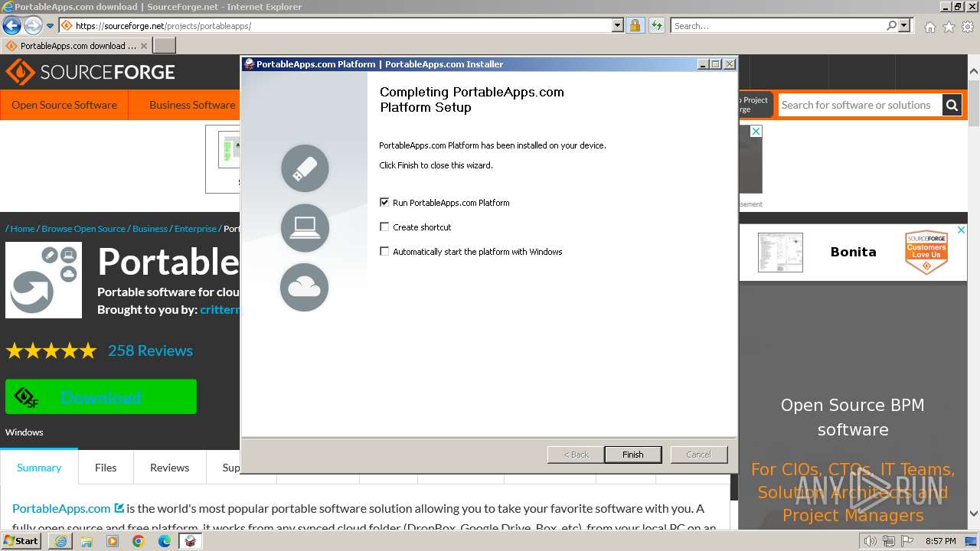The image size is (980, 551).
Task: Check Automatically start the platform with Windows
Action: 384,252
